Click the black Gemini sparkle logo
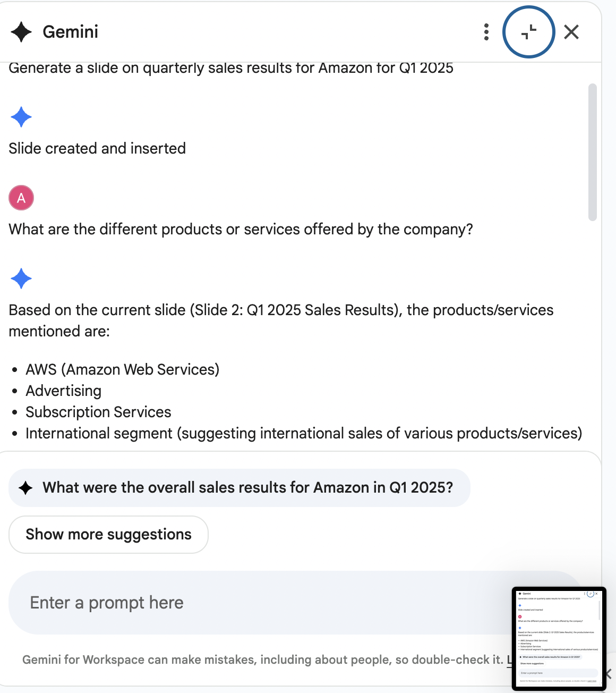Screen dimensions: 616x693 pyautogui.click(x=21, y=32)
